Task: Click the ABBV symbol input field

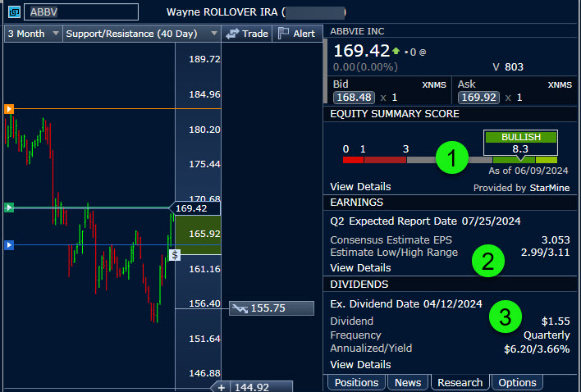Action: (80, 12)
